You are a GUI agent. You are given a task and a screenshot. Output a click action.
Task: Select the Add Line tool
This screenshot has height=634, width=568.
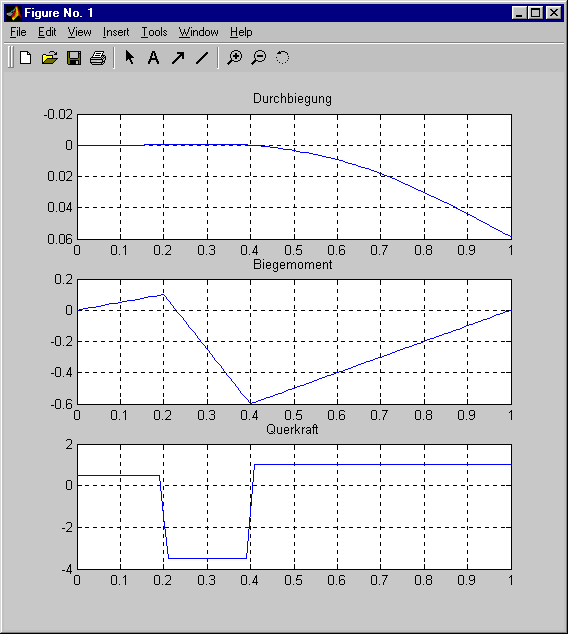pos(202,58)
